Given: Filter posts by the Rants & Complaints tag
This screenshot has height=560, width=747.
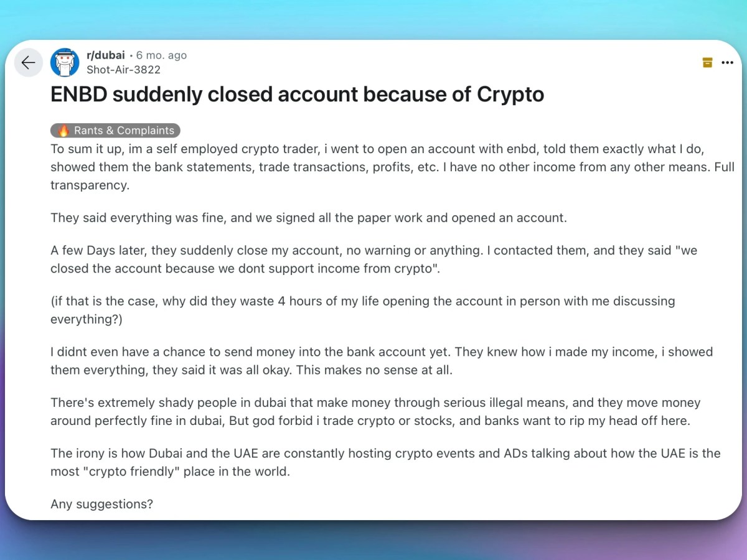Looking at the screenshot, I should coord(115,130).
